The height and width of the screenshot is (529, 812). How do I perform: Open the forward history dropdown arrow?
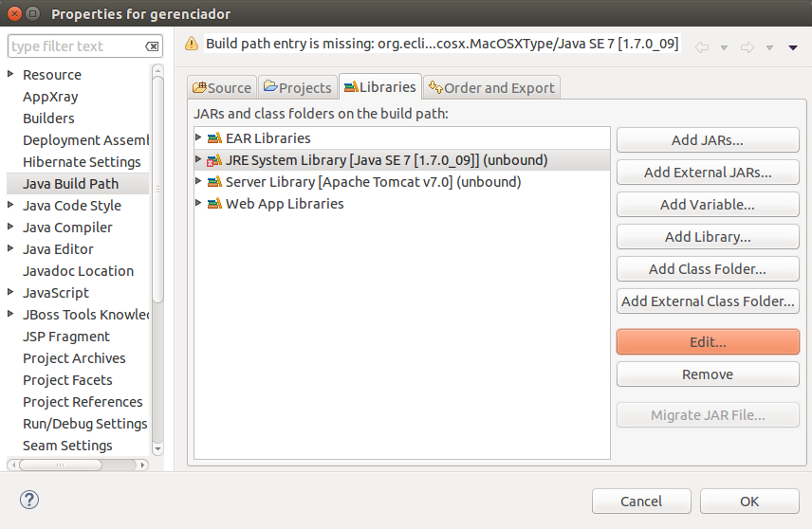[x=769, y=48]
